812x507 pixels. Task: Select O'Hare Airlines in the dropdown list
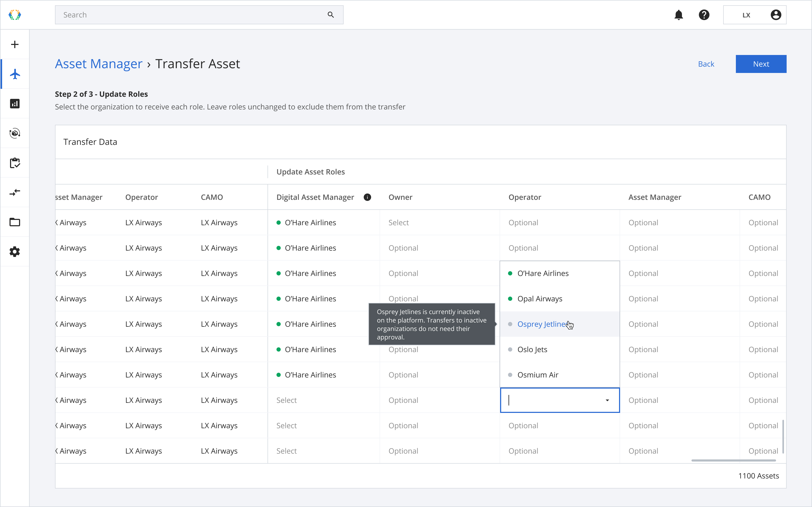click(x=560, y=273)
